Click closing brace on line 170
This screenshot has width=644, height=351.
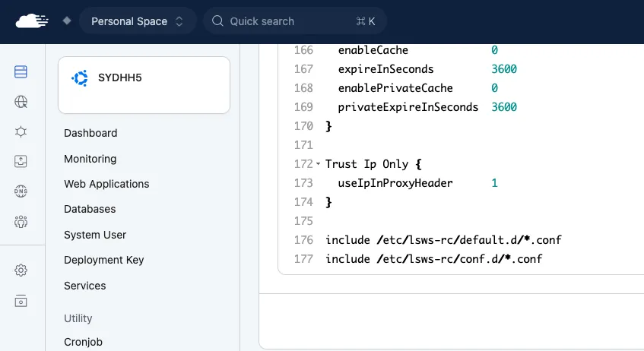(x=328, y=126)
